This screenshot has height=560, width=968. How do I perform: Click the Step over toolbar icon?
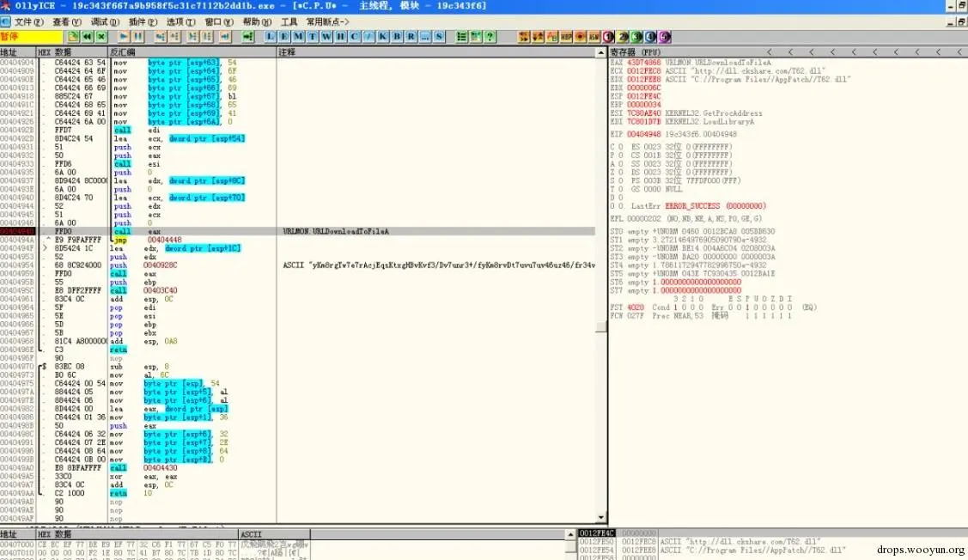[x=174, y=36]
